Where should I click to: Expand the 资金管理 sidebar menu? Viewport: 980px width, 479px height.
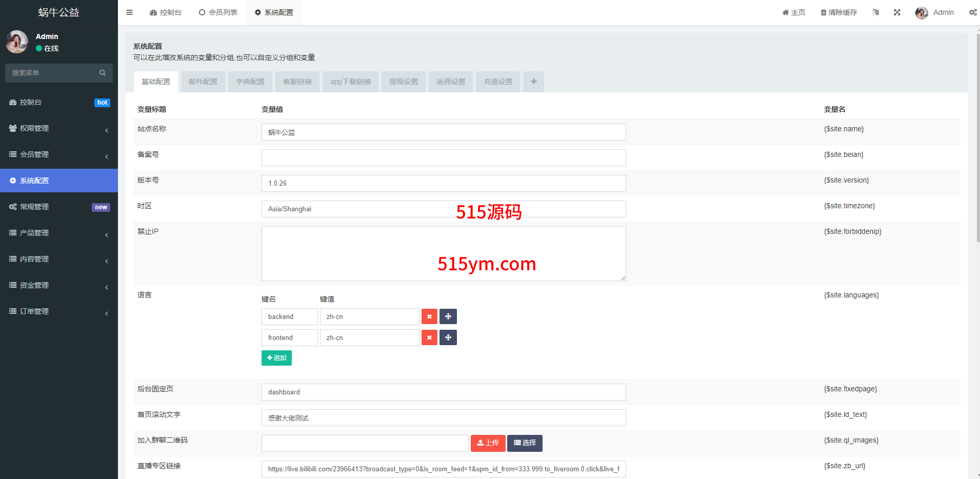point(59,285)
